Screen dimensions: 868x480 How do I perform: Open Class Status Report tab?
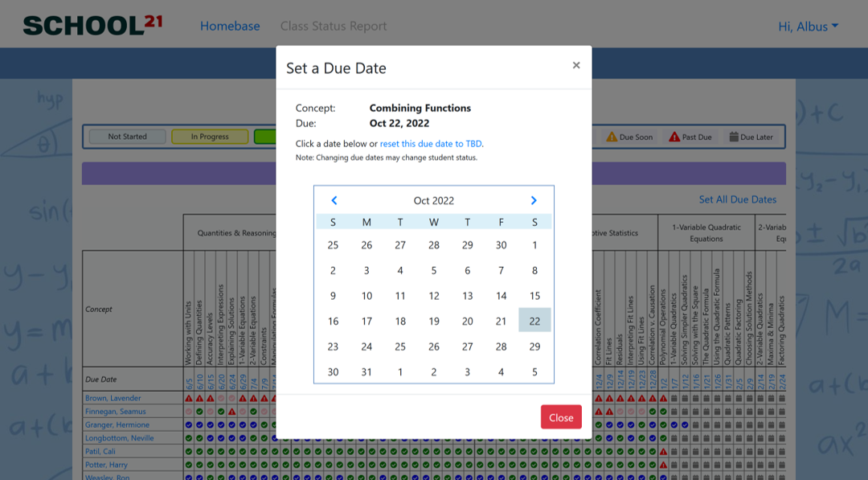click(334, 26)
